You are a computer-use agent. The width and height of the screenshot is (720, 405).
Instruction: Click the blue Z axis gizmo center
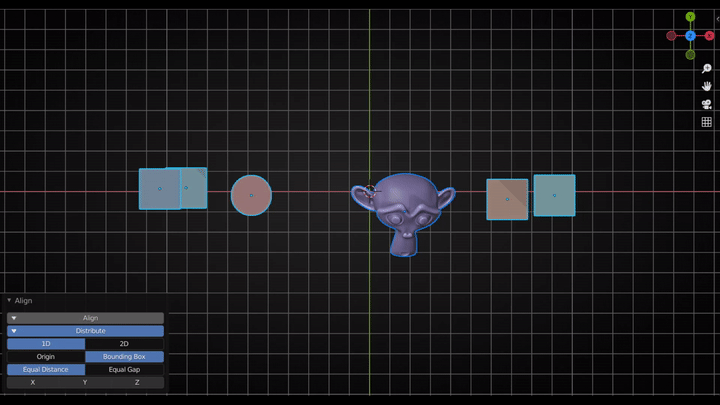coord(690,36)
